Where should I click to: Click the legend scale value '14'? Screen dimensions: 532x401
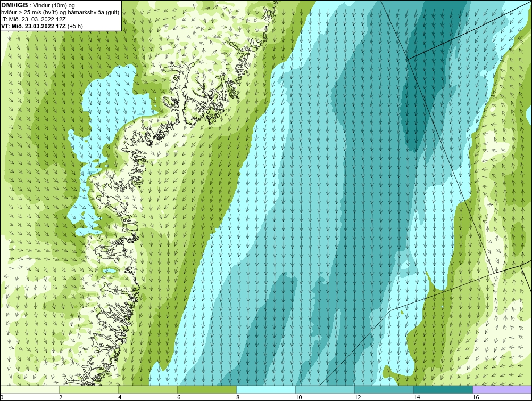click(x=417, y=397)
